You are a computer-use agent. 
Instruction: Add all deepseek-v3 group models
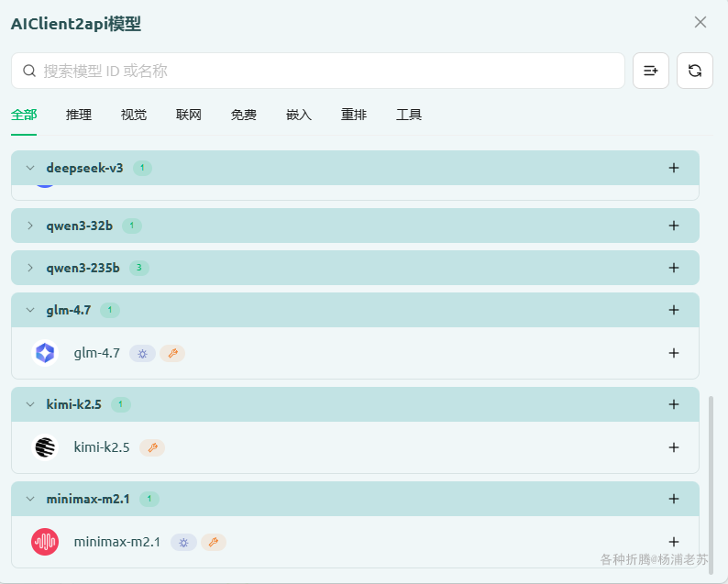point(674,168)
